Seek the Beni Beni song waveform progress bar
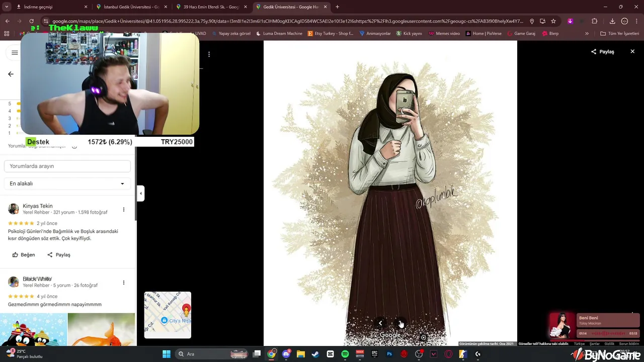 (608, 333)
